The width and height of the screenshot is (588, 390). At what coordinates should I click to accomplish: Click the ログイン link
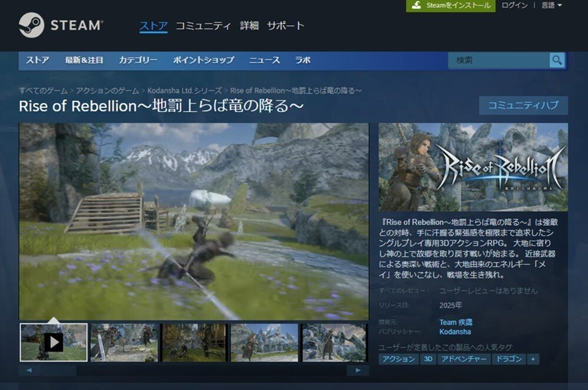pyautogui.click(x=514, y=5)
